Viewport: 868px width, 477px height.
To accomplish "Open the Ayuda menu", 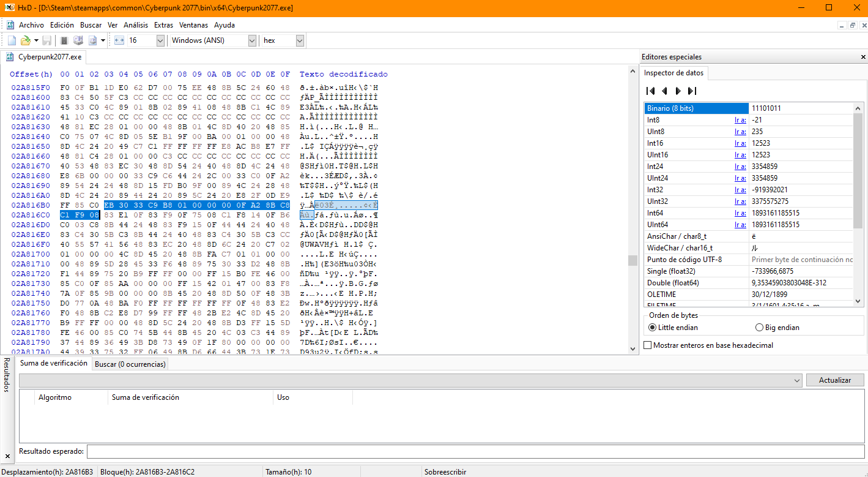I will click(224, 25).
